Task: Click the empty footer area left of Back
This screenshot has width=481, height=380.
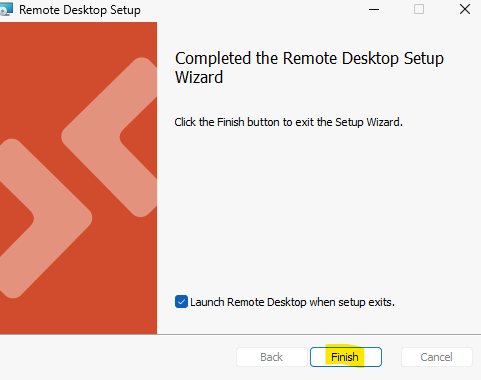Action: pos(117,357)
